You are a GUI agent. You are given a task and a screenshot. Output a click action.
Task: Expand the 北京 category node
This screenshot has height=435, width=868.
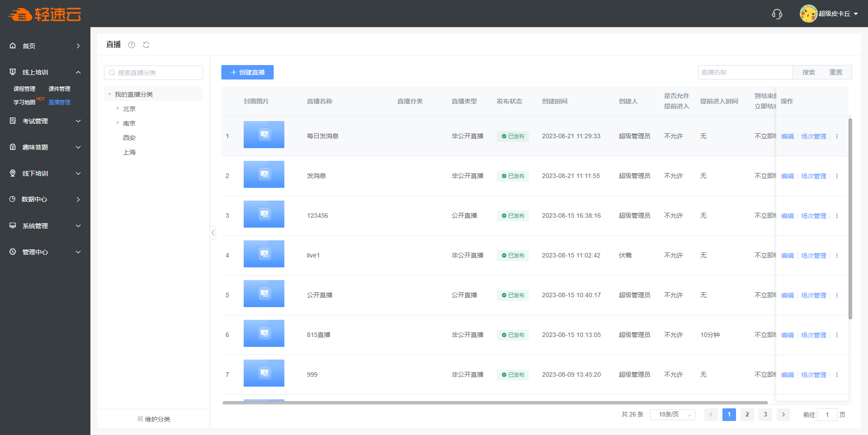[118, 108]
